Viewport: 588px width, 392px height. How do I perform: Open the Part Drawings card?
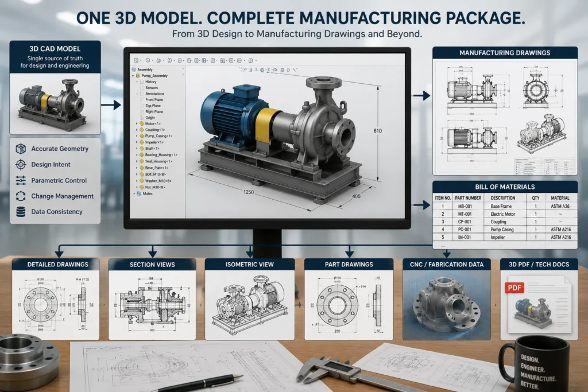(x=349, y=298)
